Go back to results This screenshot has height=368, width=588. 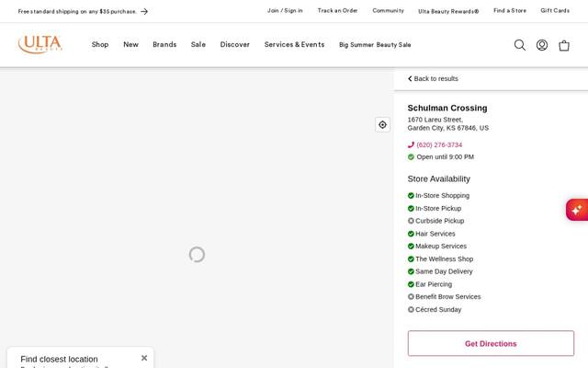(x=433, y=78)
